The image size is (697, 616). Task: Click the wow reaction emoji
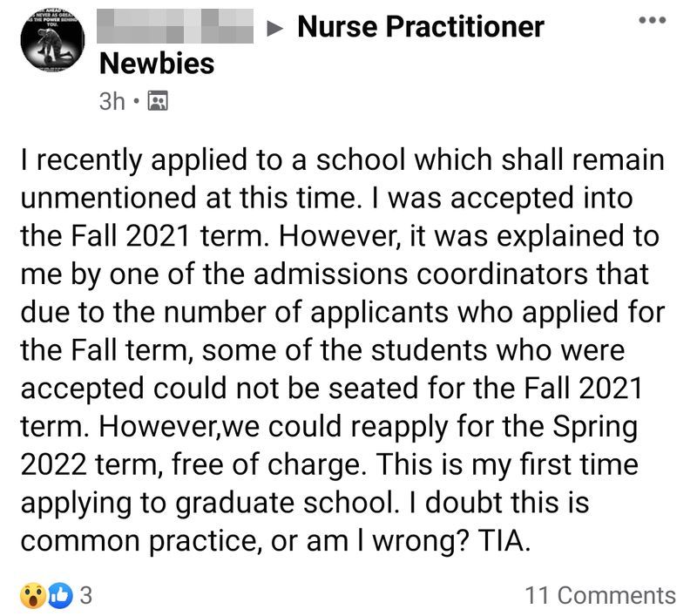33,596
